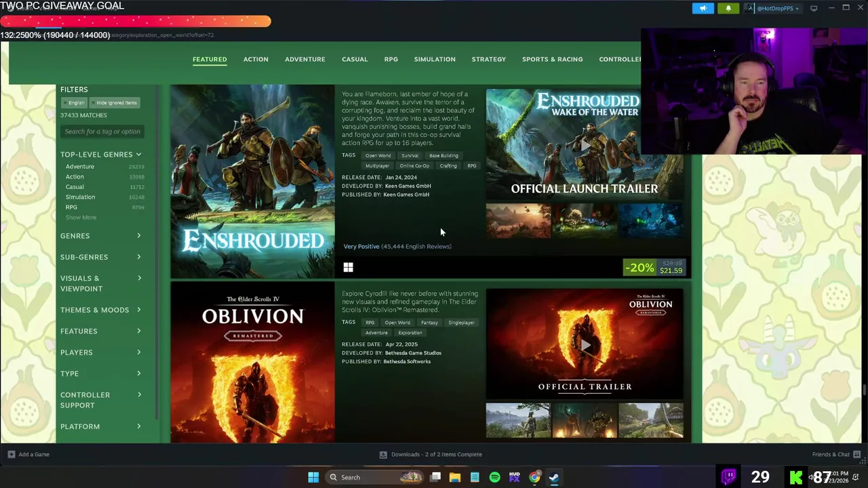Play the Enshrouded official launch trailer
The width and height of the screenshot is (868, 488).
[x=585, y=144]
